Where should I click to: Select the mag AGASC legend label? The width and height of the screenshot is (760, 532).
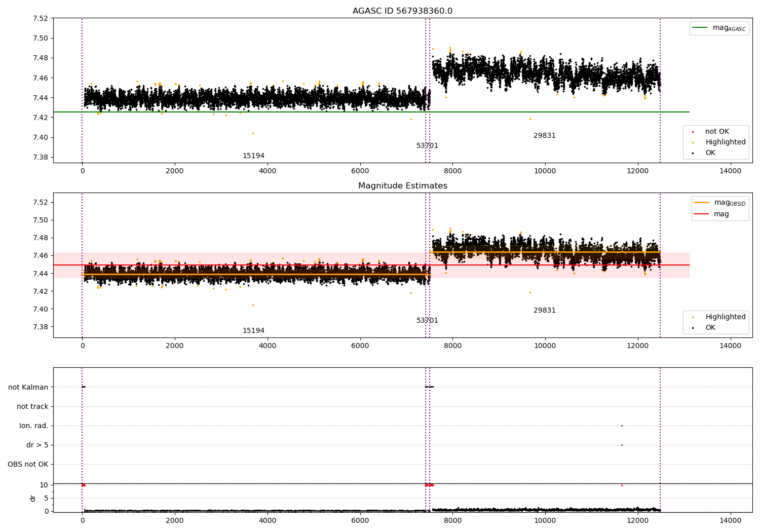729,28
